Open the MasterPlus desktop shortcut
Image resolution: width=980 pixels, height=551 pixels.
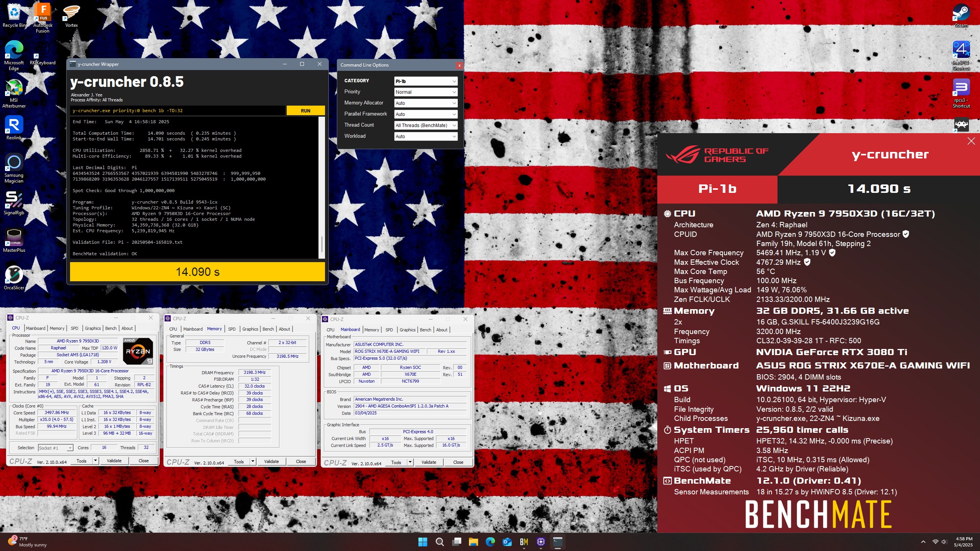[14, 240]
